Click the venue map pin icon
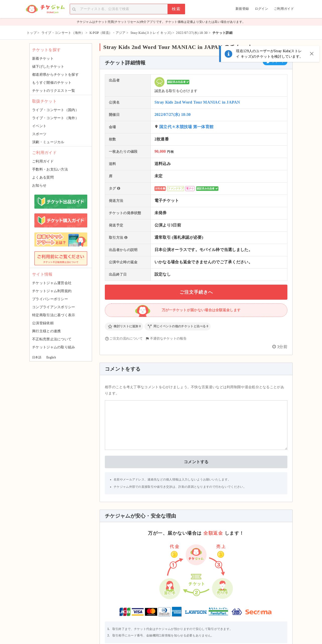The image size is (322, 644). coord(156,127)
